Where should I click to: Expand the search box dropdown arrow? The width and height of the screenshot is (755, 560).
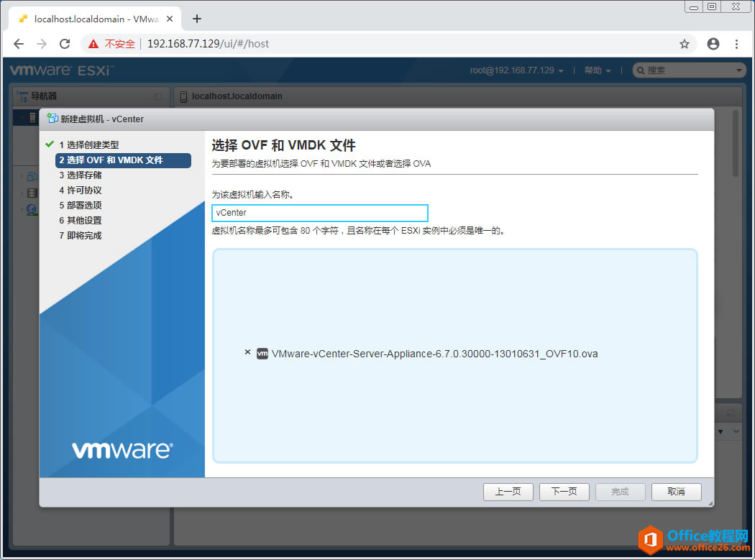[x=739, y=70]
